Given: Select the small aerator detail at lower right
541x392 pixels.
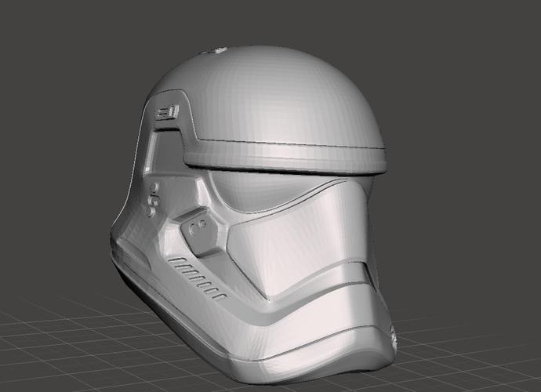Looking at the screenshot, I should click(x=391, y=339).
